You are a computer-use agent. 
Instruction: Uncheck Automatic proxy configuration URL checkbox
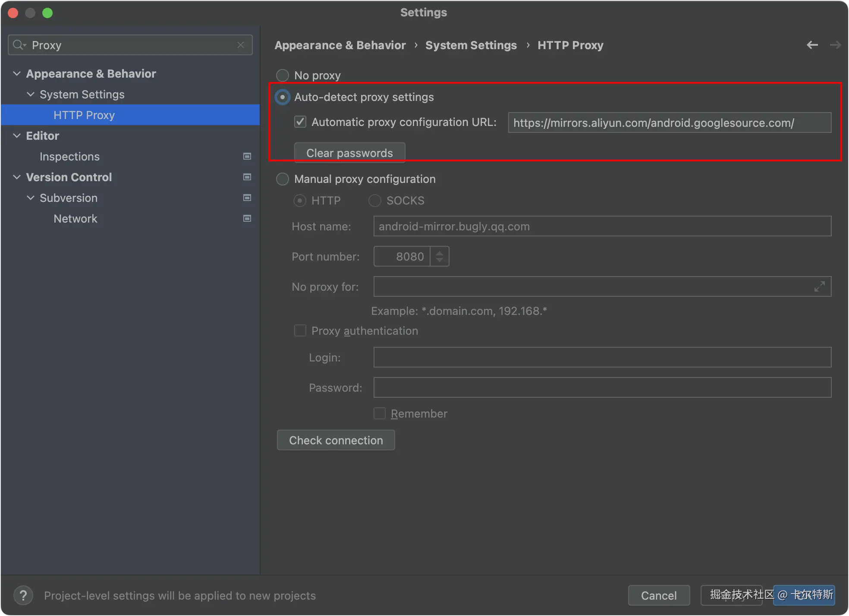(x=300, y=122)
